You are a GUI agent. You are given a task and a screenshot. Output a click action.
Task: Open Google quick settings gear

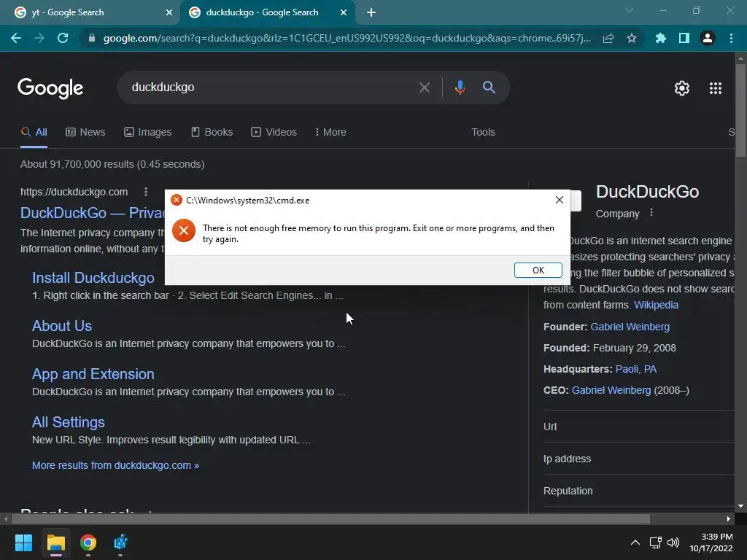point(682,88)
